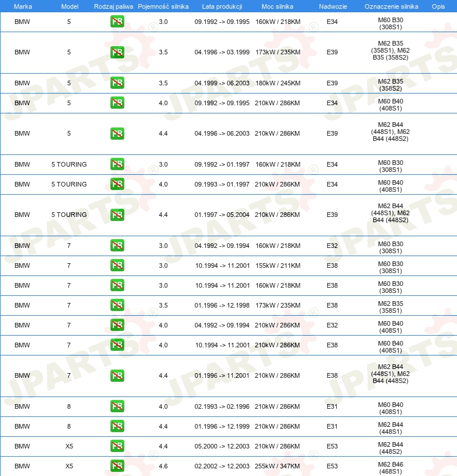Select body code E32 in 3.0 row
The height and width of the screenshot is (476, 457).
(x=332, y=245)
